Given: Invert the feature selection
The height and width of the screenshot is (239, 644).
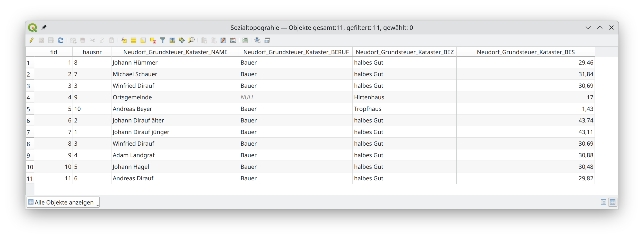Looking at the screenshot, I should (x=143, y=40).
